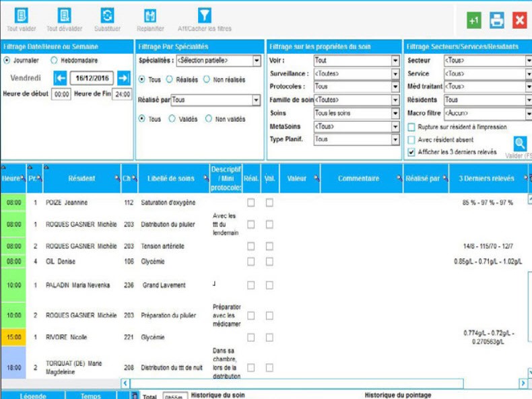Open the Secteur dropdown list

coord(527,61)
